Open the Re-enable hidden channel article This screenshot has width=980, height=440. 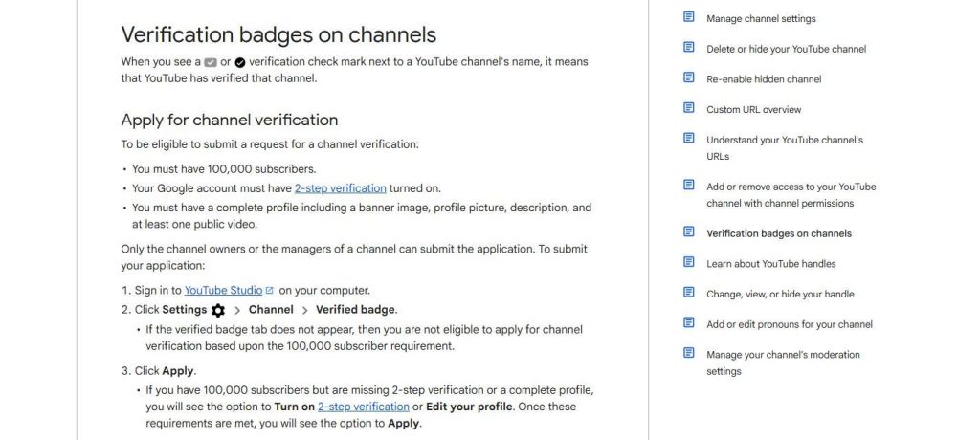tap(764, 79)
